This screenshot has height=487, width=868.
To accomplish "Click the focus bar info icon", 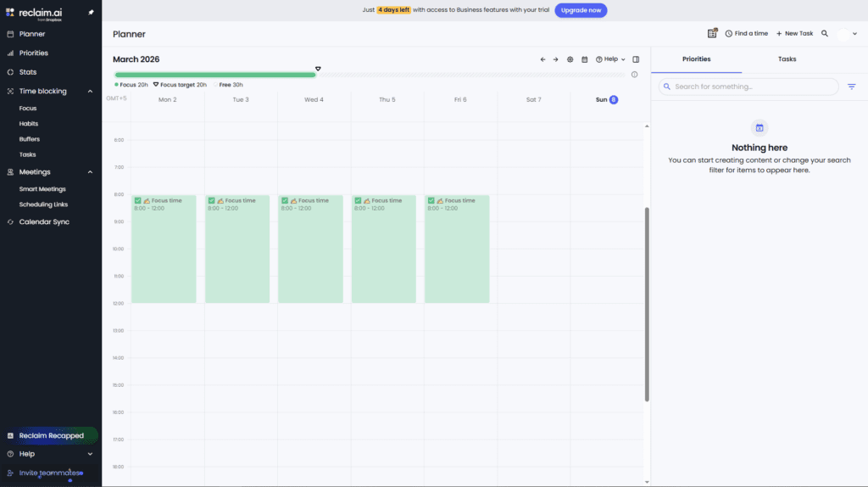I will [x=634, y=75].
